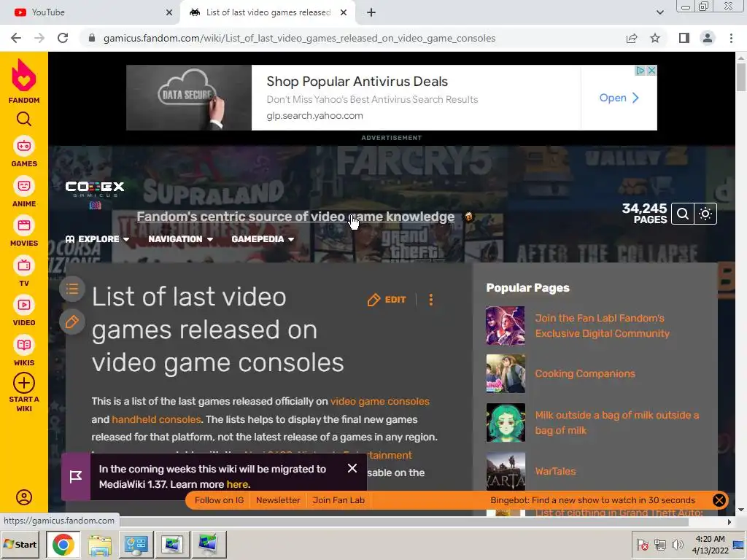Open the table of contents list icon

(x=72, y=289)
